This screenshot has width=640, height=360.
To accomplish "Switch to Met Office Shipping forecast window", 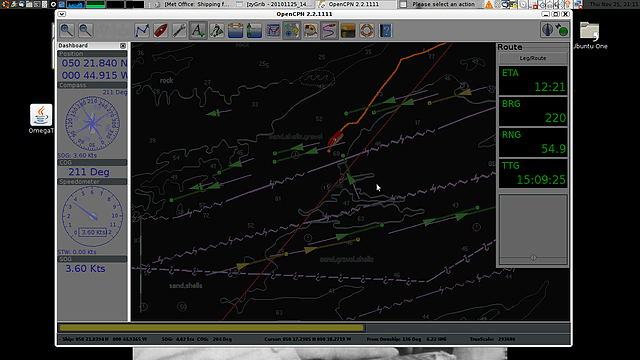I will (x=192, y=4).
